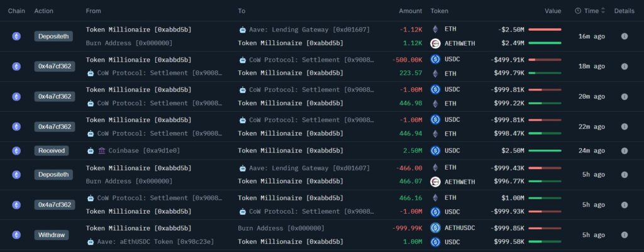Open Burn Address link in Withdraw row
The height and width of the screenshot is (252, 644).
click(281, 227)
